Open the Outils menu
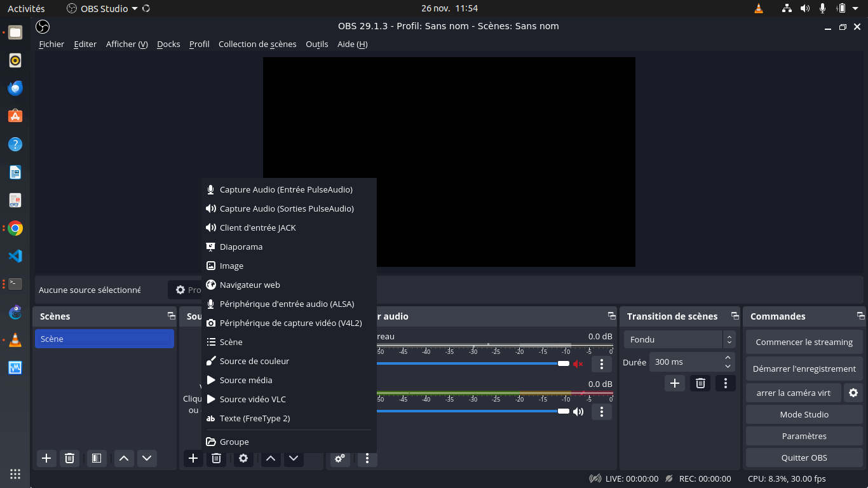 316,44
